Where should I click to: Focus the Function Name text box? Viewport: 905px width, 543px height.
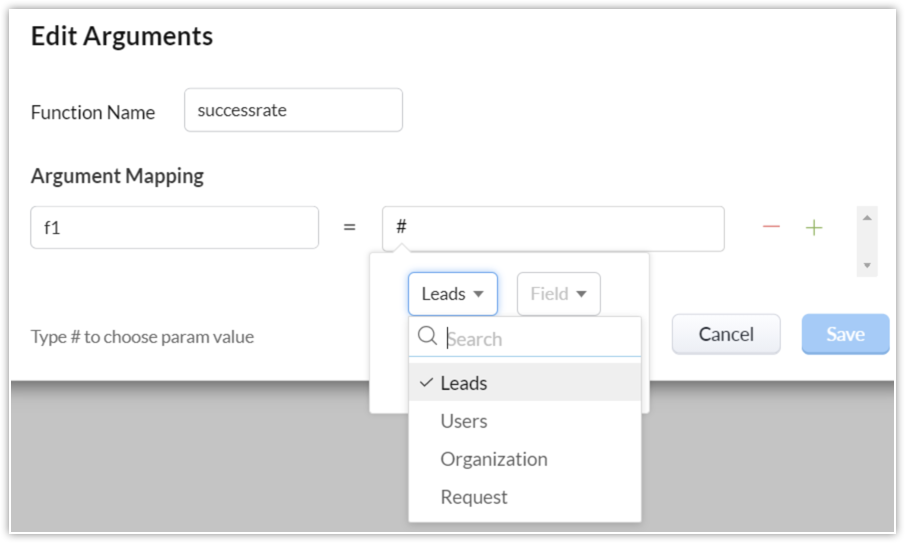(x=293, y=111)
